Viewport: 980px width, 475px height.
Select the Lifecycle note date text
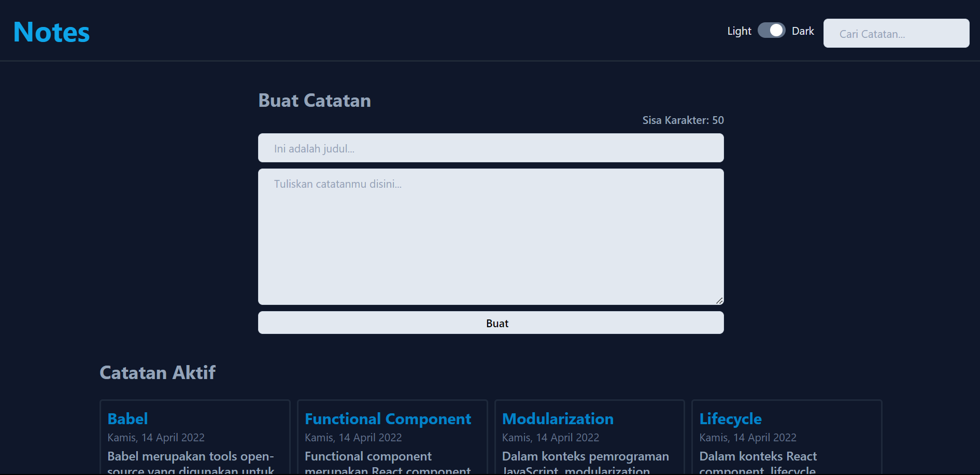(748, 438)
